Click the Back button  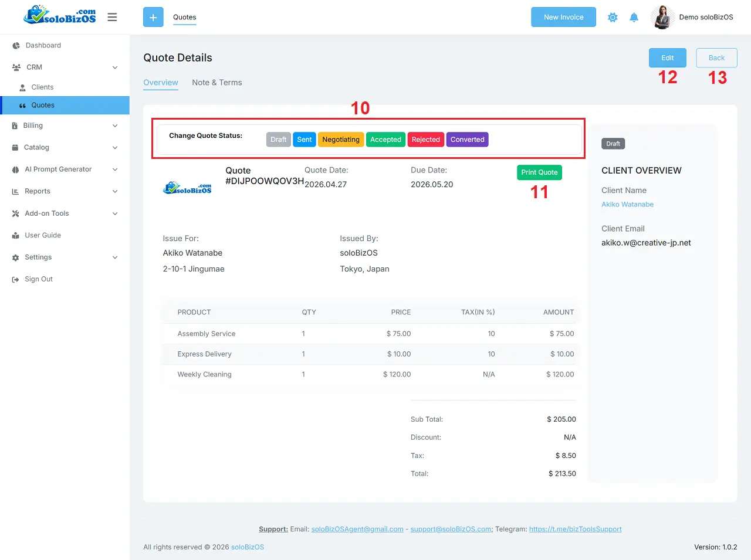pos(716,58)
